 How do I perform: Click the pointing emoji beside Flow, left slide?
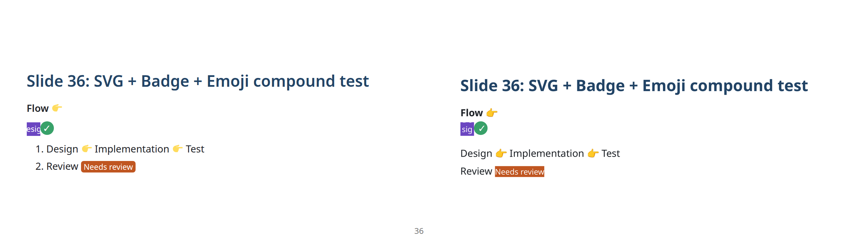point(57,108)
